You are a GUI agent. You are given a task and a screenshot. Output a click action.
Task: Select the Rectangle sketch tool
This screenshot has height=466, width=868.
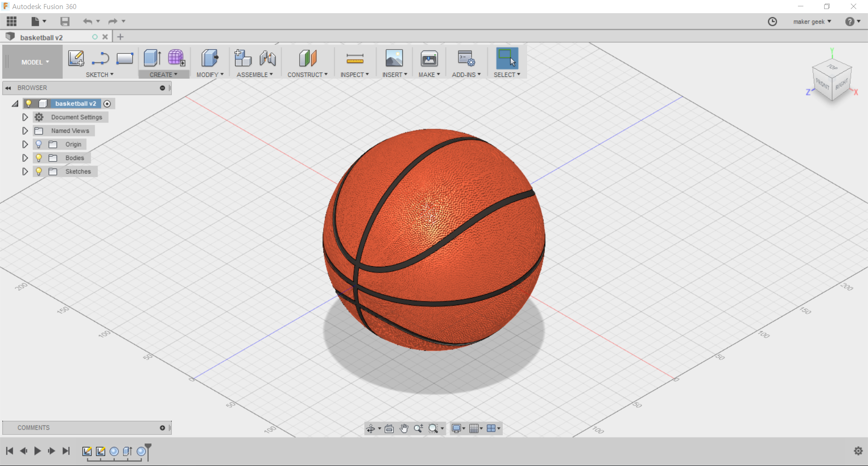point(125,58)
